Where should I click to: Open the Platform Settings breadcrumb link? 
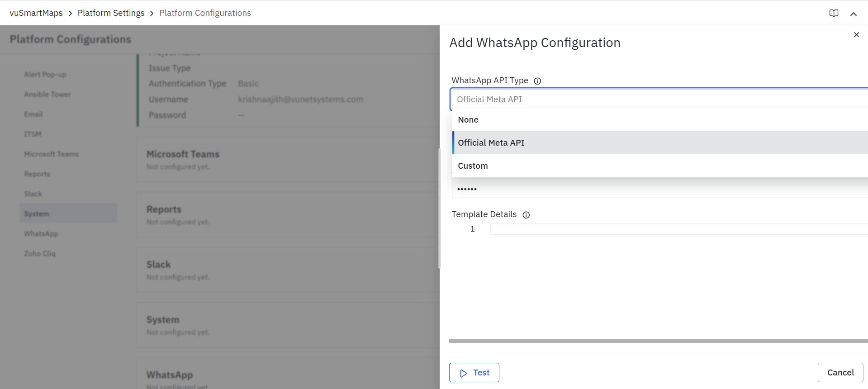click(111, 13)
